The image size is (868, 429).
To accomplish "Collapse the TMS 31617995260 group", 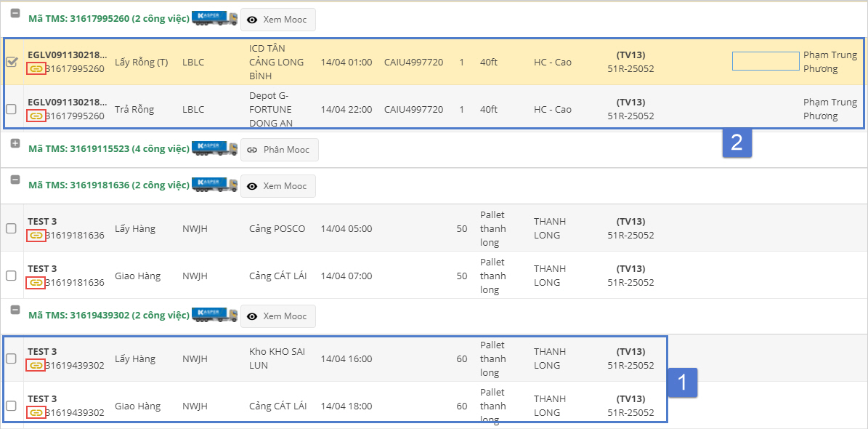I will [x=15, y=13].
